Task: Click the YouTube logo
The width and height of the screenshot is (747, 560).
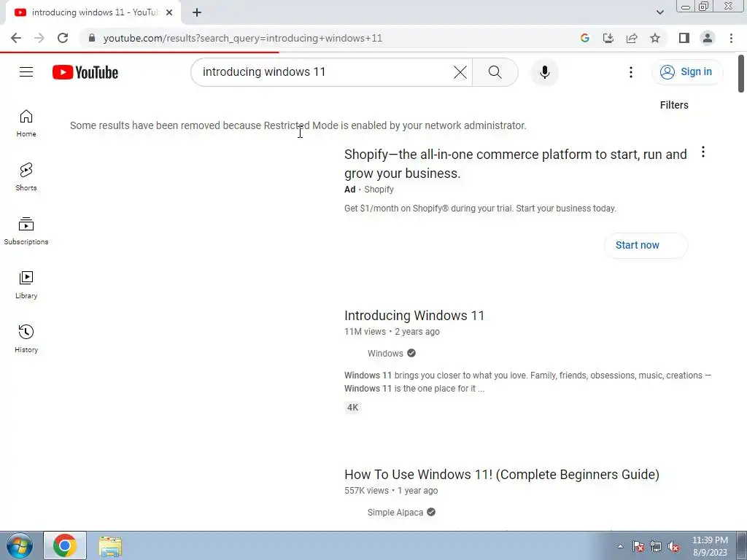Action: [x=85, y=72]
